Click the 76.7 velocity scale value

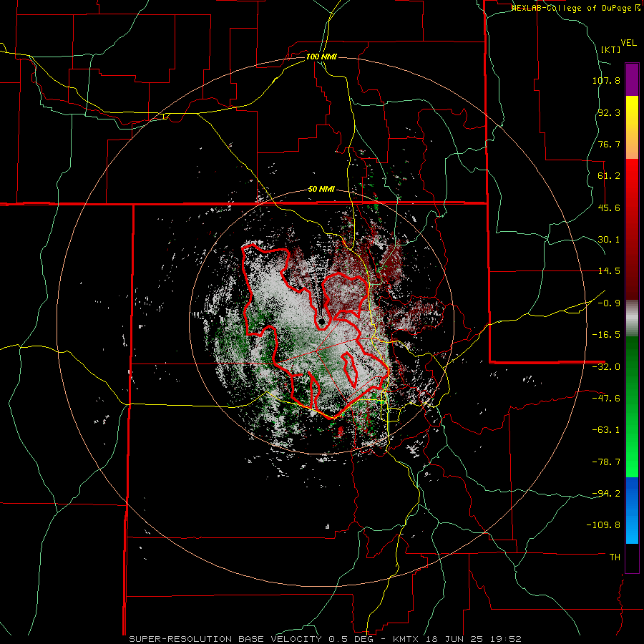(609, 144)
